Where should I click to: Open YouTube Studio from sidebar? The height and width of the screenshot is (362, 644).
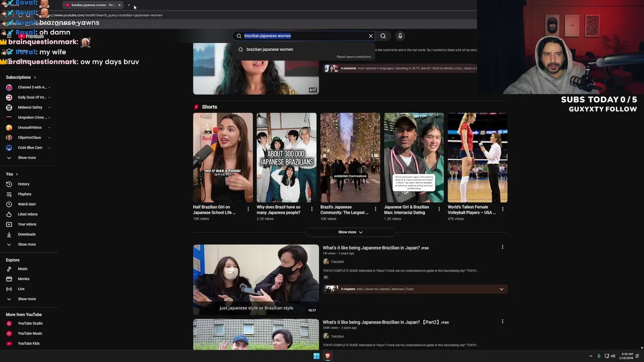point(30,323)
